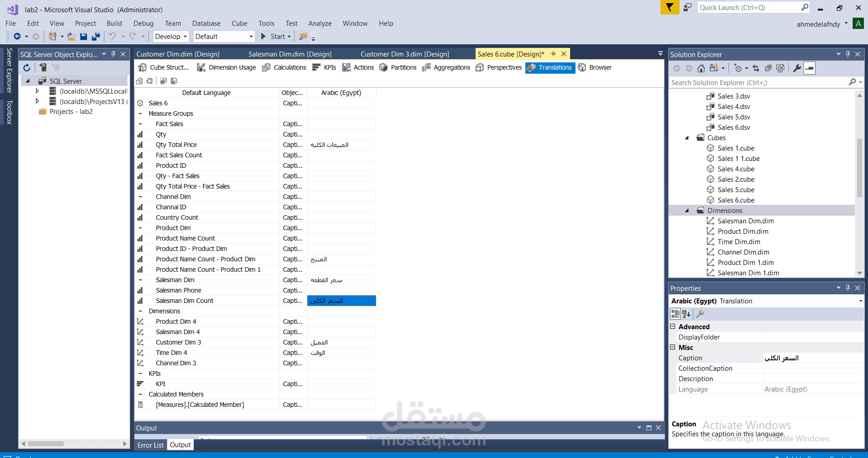Collapse the Measure Groups row
The height and width of the screenshot is (458, 868).
pos(141,113)
